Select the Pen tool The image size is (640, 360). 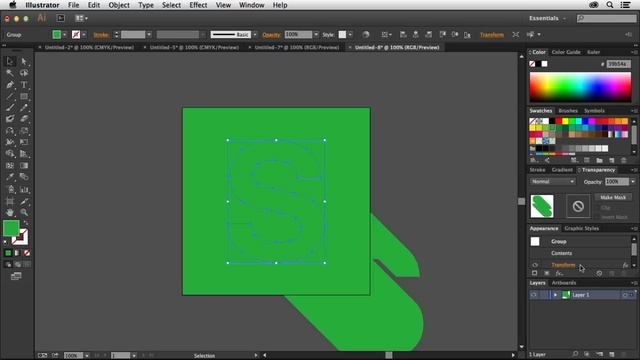[10, 85]
